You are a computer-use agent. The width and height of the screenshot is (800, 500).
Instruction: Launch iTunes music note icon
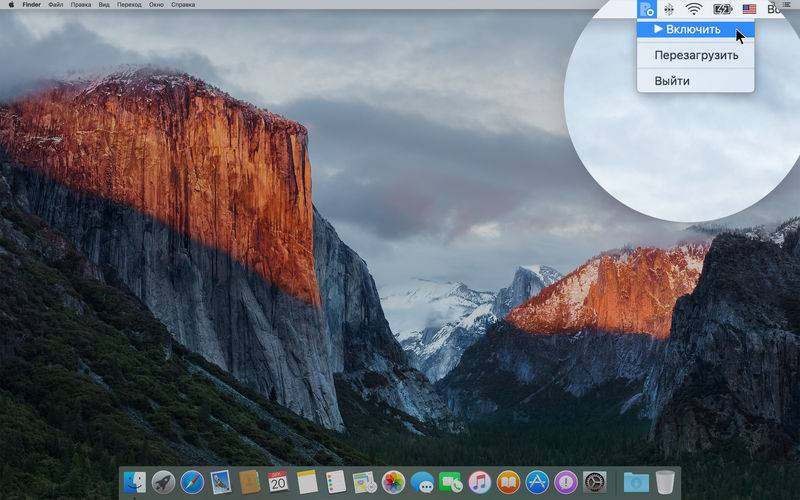(480, 482)
